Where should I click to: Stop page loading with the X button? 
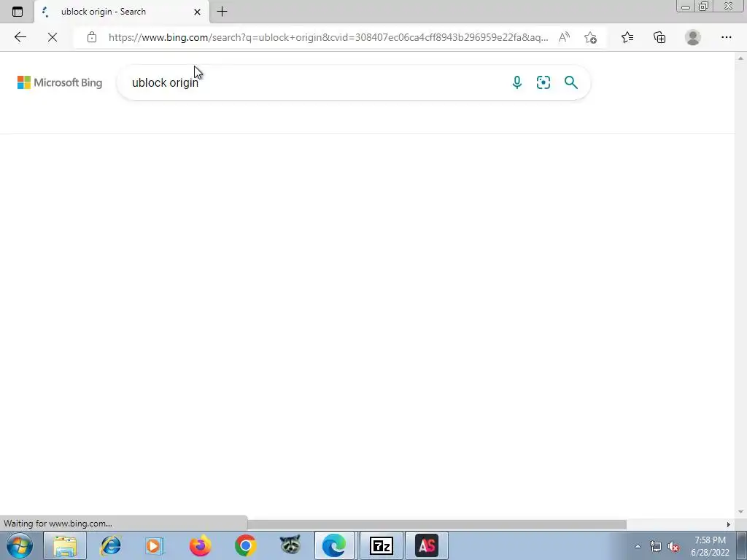point(53,37)
